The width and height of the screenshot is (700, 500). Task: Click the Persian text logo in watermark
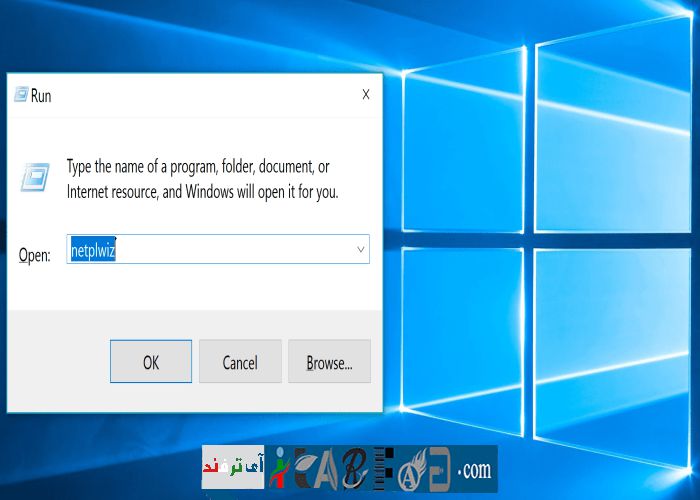pos(232,467)
